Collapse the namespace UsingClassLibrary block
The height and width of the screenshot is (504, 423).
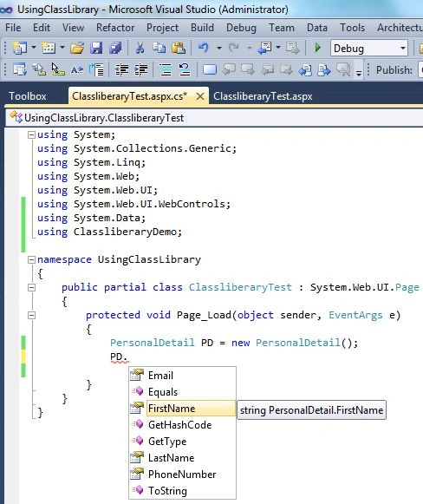[x=31, y=259]
